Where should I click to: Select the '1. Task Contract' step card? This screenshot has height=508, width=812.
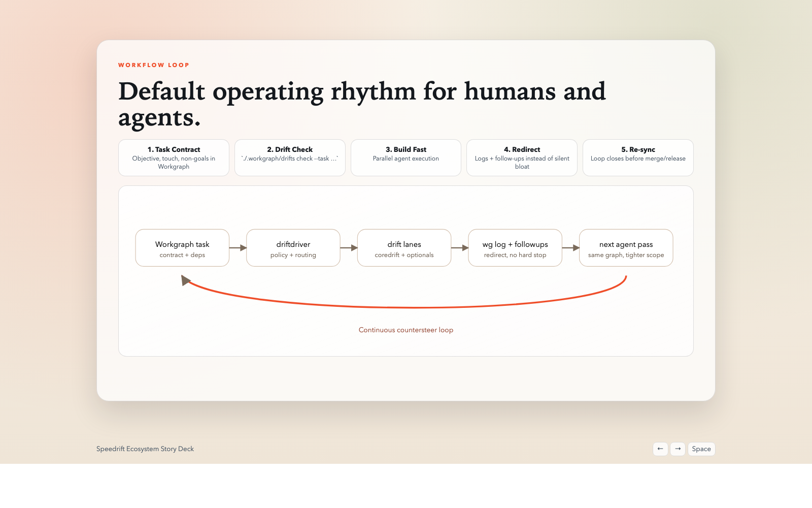pyautogui.click(x=174, y=158)
